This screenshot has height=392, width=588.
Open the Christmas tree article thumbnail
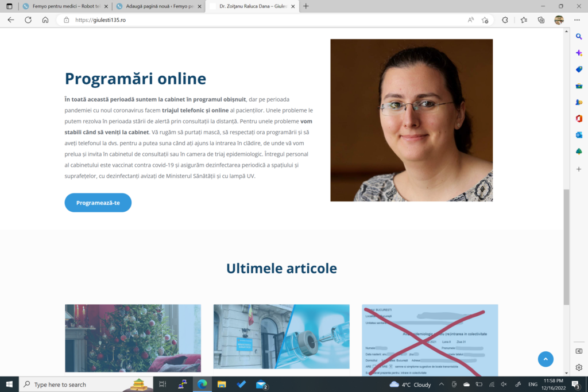[x=133, y=338]
